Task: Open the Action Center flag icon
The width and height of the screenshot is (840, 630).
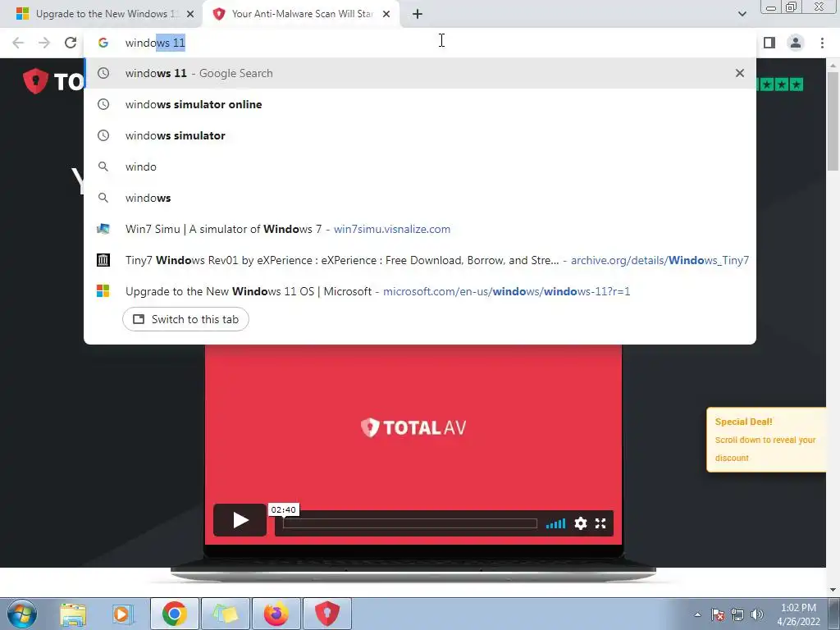Action: [x=718, y=614]
